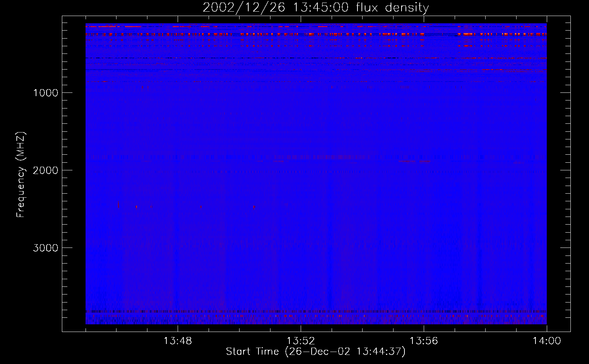
Task: Click the y-axis tick label "1000"
Action: coord(46,93)
